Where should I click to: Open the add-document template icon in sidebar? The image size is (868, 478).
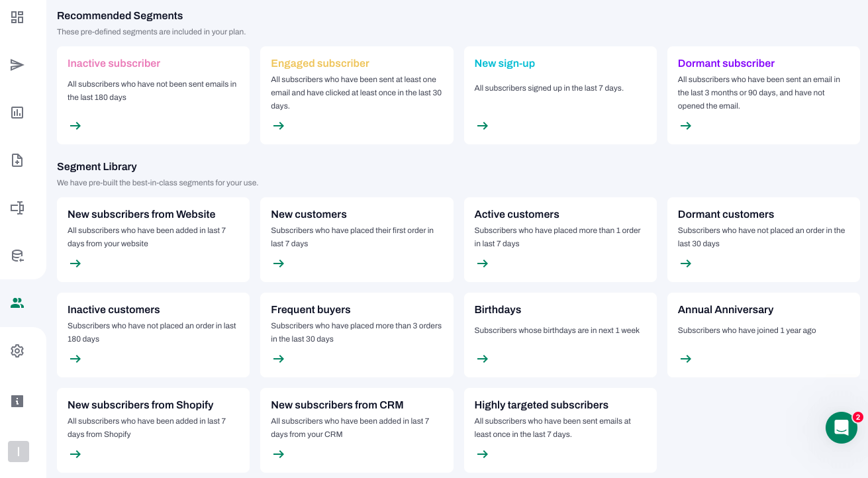pos(17,160)
